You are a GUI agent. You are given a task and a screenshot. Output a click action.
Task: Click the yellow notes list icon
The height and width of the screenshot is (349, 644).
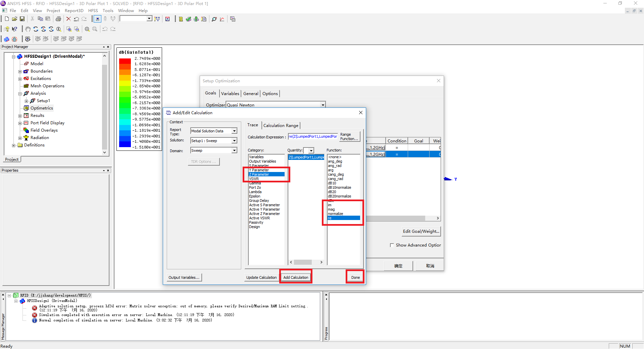(181, 19)
